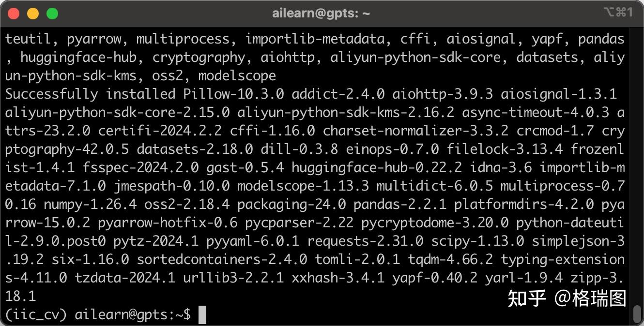The image size is (644, 326).
Task: Click the block cursor at the shell prompt
Action: (202, 315)
